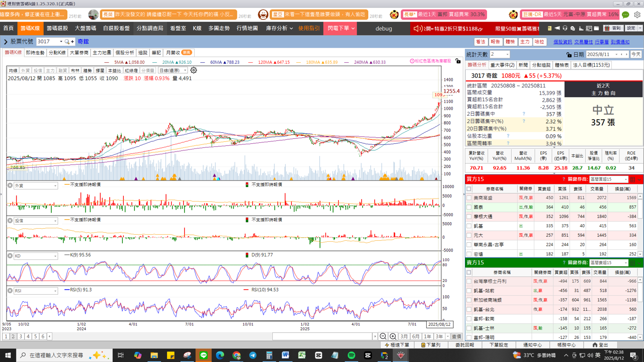Open Microsoft Edge from the taskbar
Screen dimensions: 644x362
pos(220,355)
